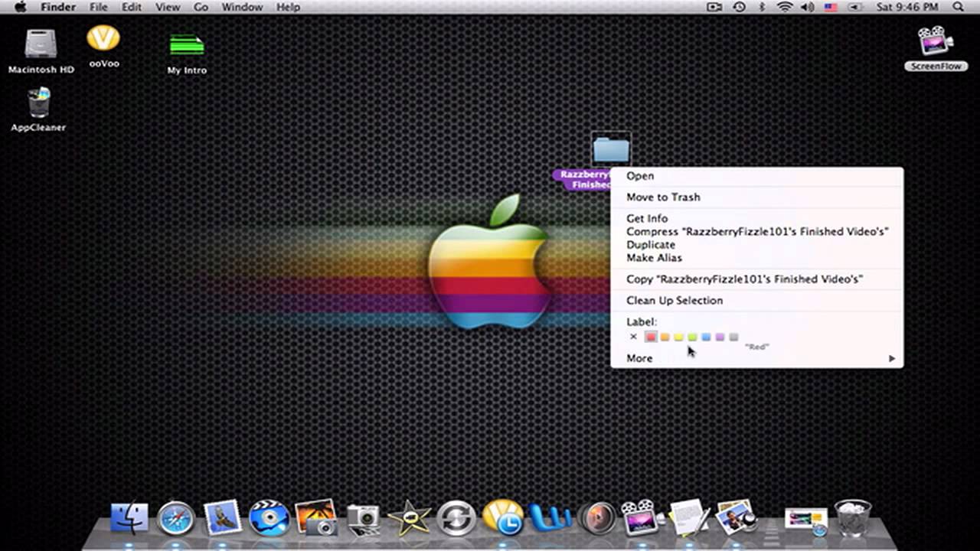Open the Go menu
The image size is (980, 551).
click(x=201, y=7)
